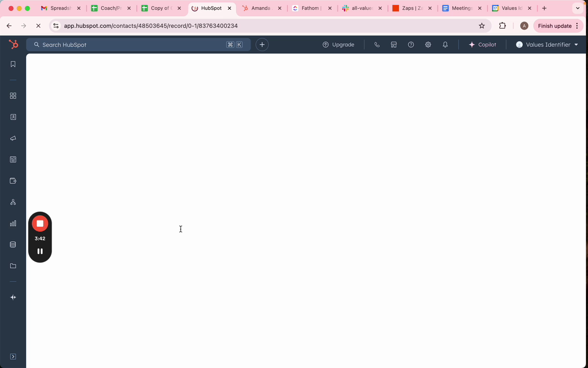Pause the screen recording
Image resolution: width=588 pixels, height=368 pixels.
[40, 251]
